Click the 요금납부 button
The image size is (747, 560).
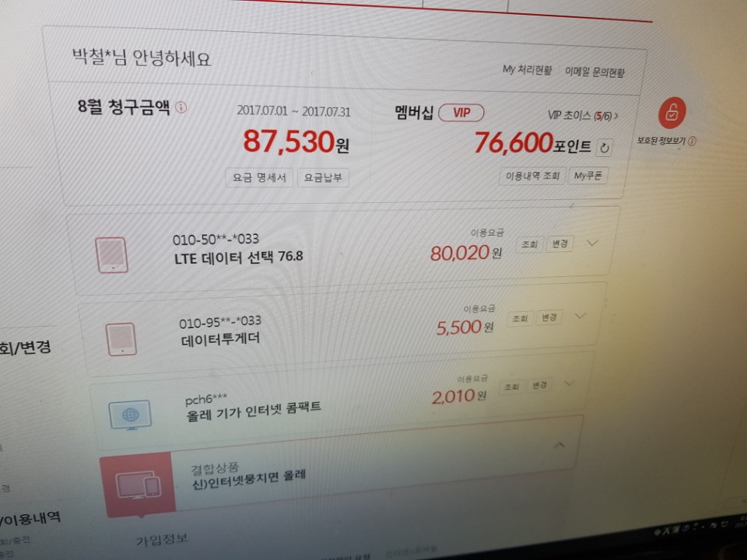(323, 177)
